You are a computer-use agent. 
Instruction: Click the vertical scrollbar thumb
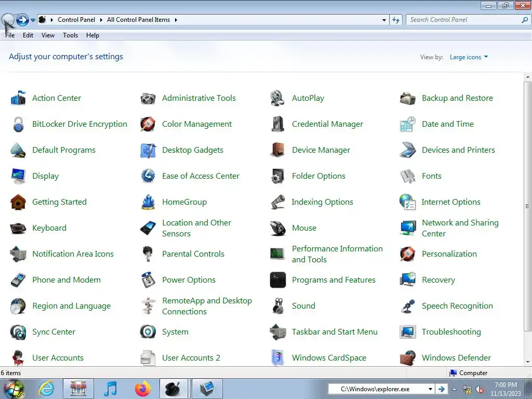[x=527, y=206]
